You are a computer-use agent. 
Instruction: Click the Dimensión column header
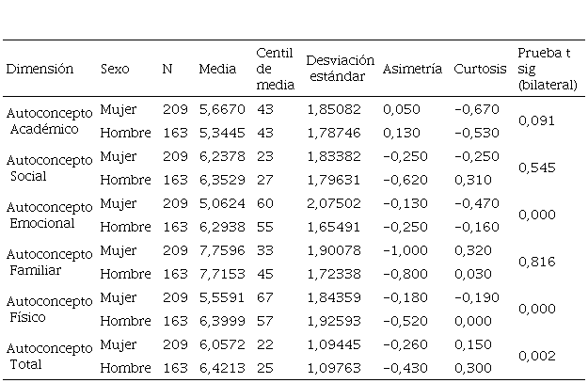click(40, 70)
